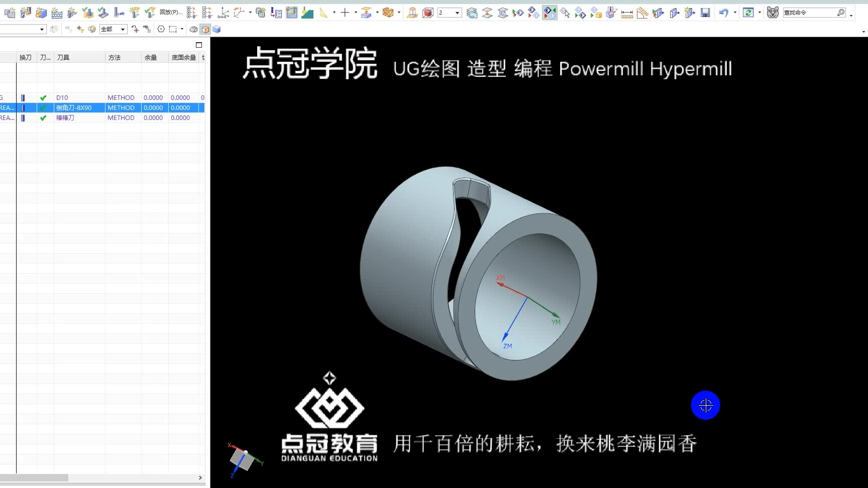Click the color palette icon
Image resolution: width=868 pixels, height=488 pixels.
[x=92, y=29]
